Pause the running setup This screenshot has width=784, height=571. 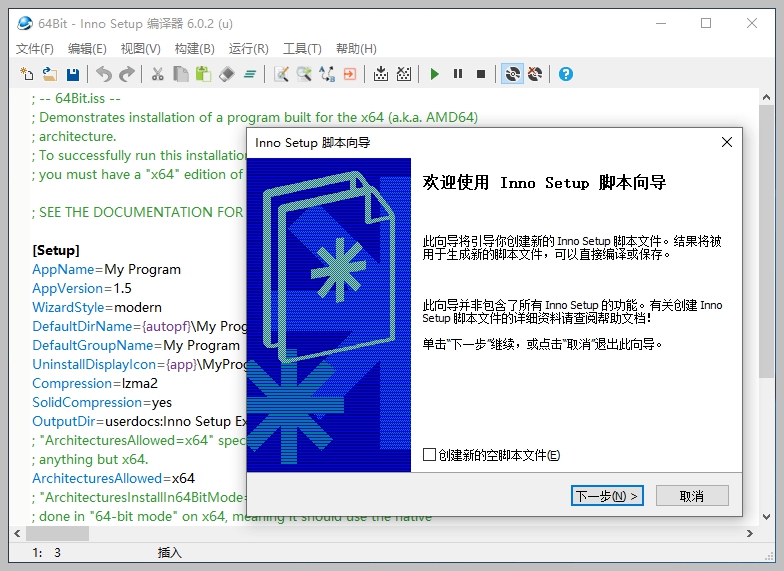pyautogui.click(x=458, y=74)
